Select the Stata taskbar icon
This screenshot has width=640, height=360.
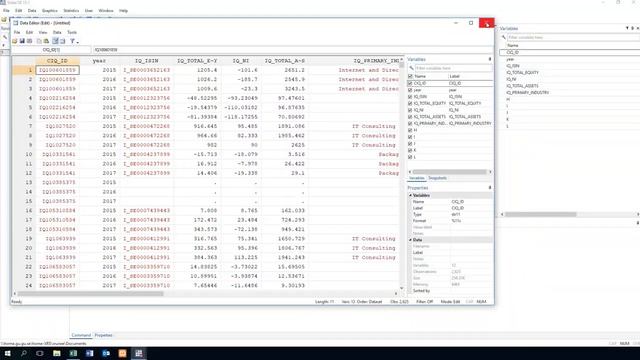[139, 353]
